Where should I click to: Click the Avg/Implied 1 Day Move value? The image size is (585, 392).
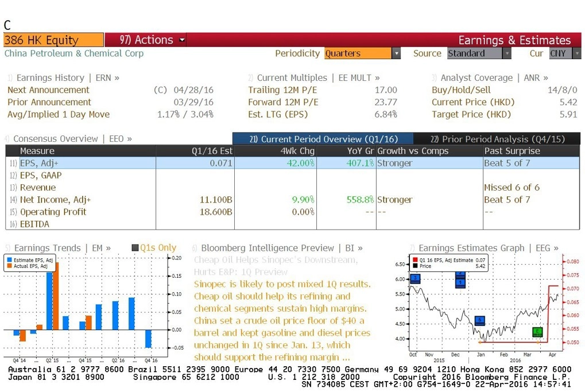(185, 115)
